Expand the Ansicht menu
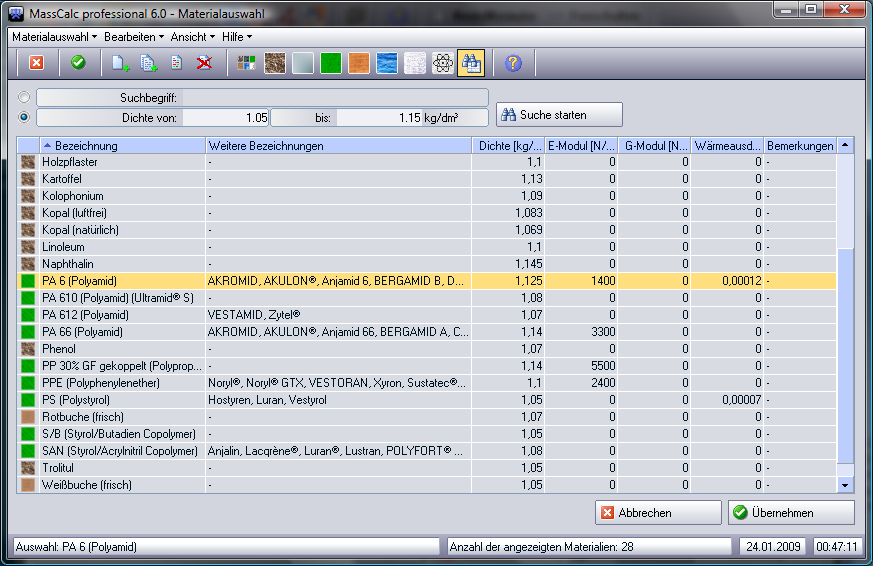Image resolution: width=873 pixels, height=566 pixels. click(192, 36)
